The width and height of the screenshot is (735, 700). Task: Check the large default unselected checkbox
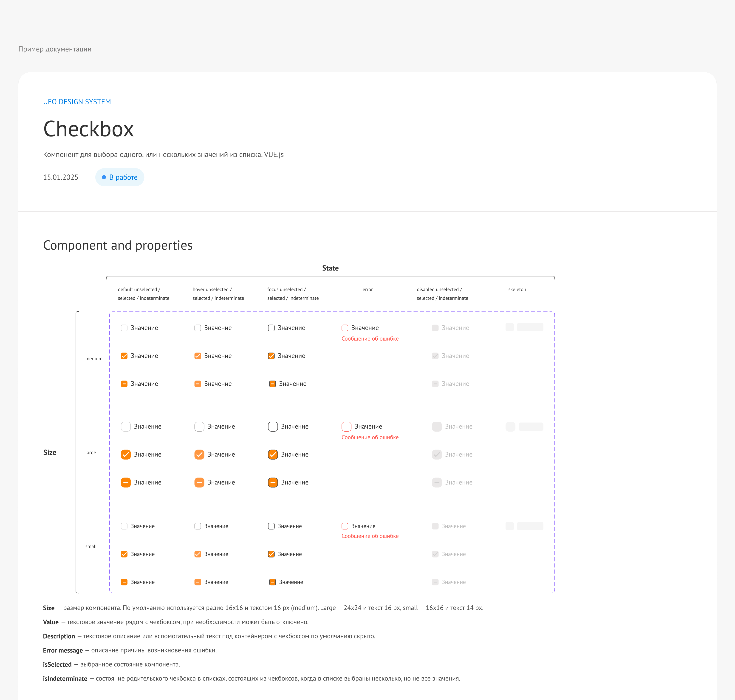(x=126, y=426)
